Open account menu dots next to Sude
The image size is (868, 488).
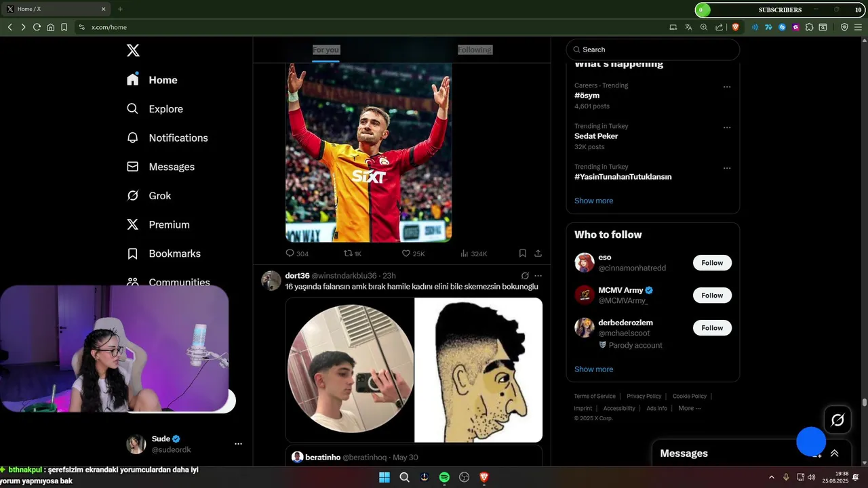[x=238, y=444]
